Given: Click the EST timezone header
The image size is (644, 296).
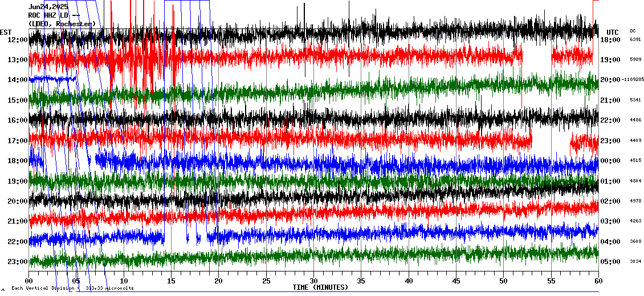Looking at the screenshot, I should 6,32.
